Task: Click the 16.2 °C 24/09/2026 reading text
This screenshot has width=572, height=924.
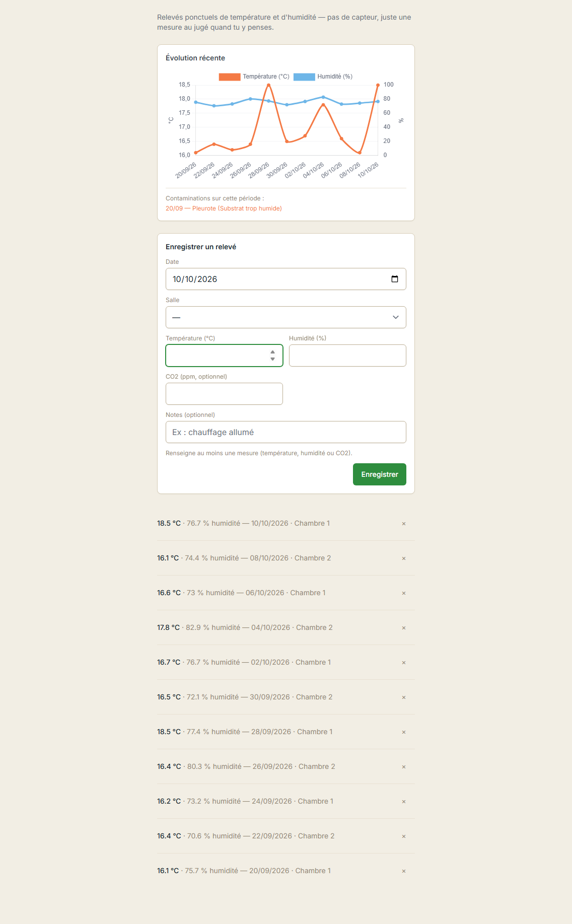Action: point(245,801)
